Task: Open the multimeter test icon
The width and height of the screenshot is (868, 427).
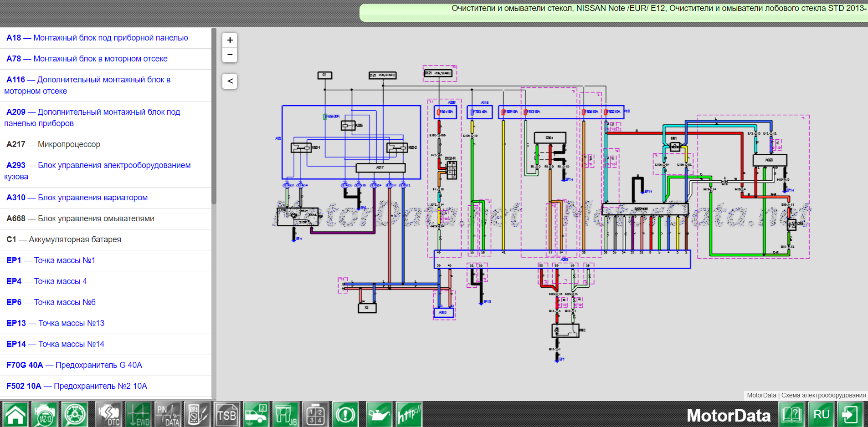Action: pos(197,415)
